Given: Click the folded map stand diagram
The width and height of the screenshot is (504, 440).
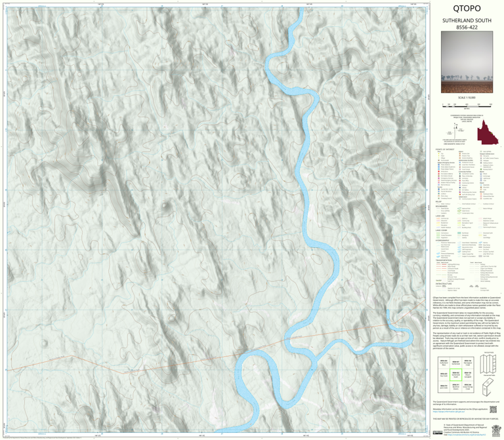Looking at the screenshot, I should point(488,386).
